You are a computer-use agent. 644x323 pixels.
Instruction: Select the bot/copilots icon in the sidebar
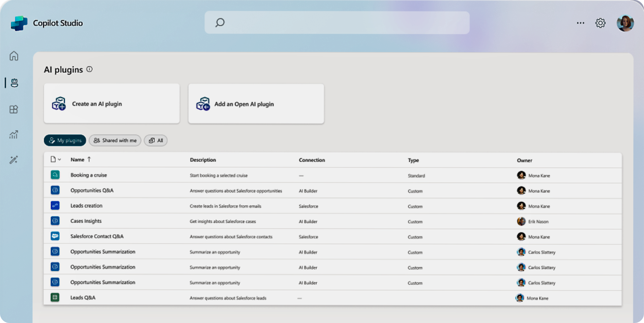tap(14, 83)
